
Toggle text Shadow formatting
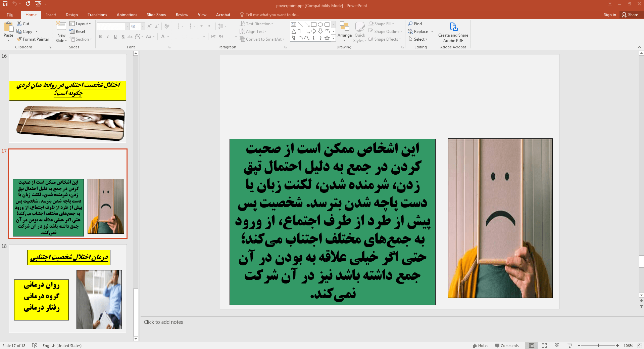click(123, 37)
